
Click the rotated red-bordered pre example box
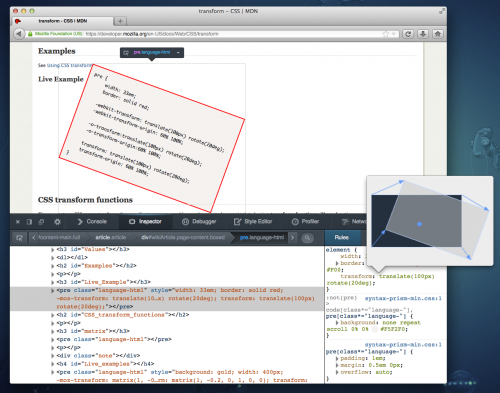pyautogui.click(x=152, y=138)
